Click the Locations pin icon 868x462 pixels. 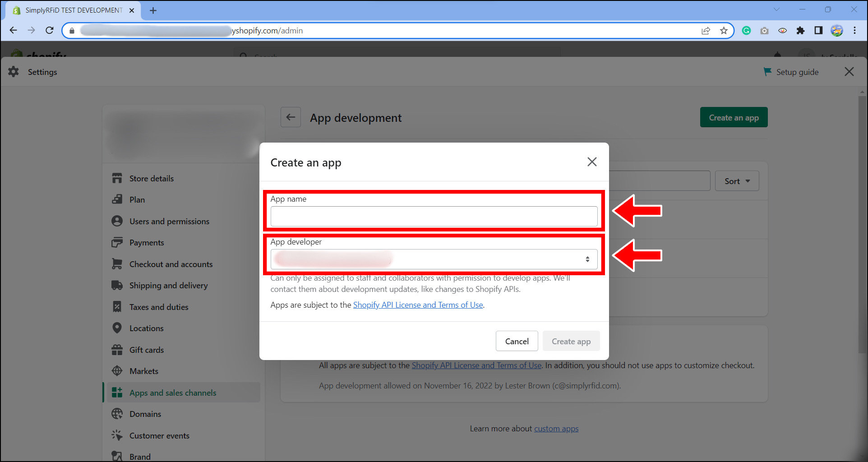click(117, 328)
